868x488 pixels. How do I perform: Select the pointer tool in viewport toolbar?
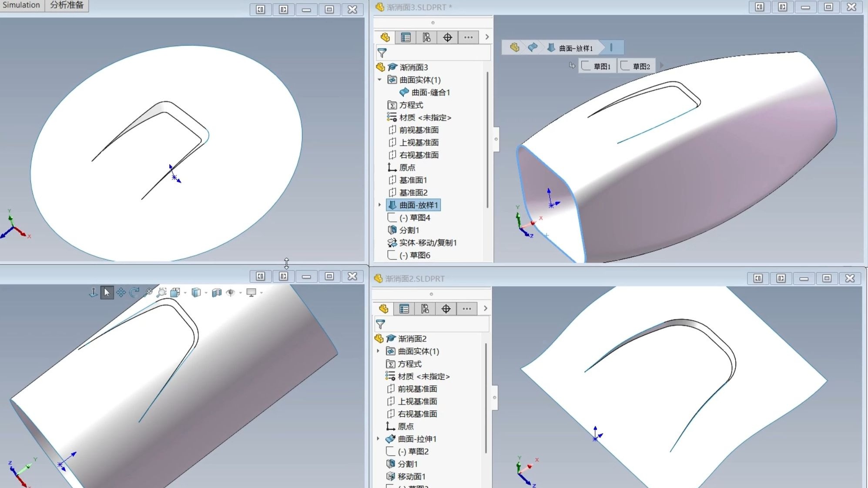tap(107, 293)
